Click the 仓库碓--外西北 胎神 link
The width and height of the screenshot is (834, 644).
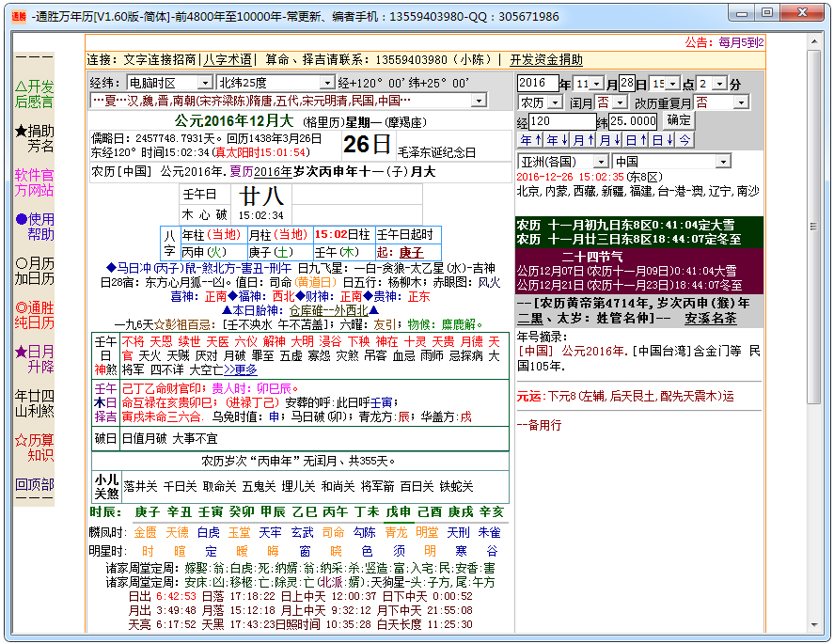(329, 310)
